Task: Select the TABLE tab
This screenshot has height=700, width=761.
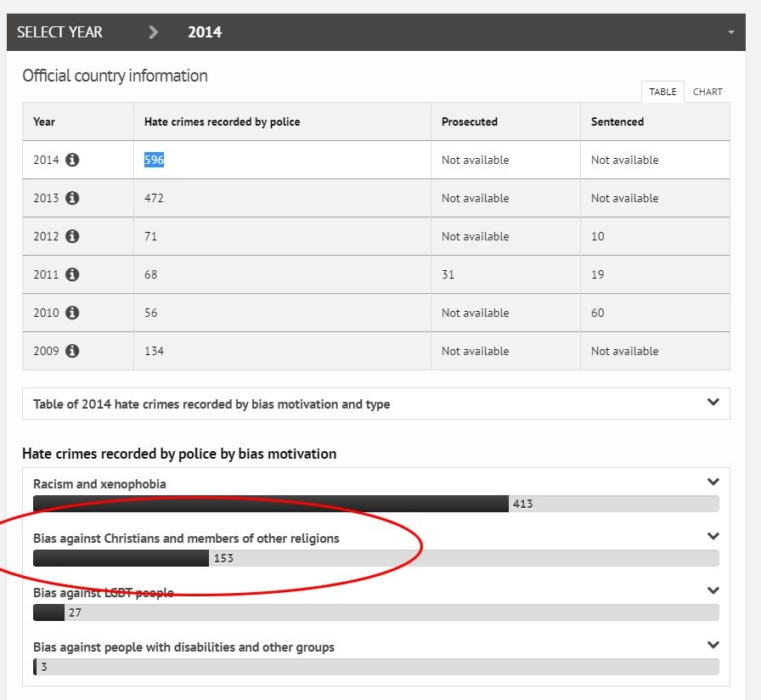Action: (662, 92)
